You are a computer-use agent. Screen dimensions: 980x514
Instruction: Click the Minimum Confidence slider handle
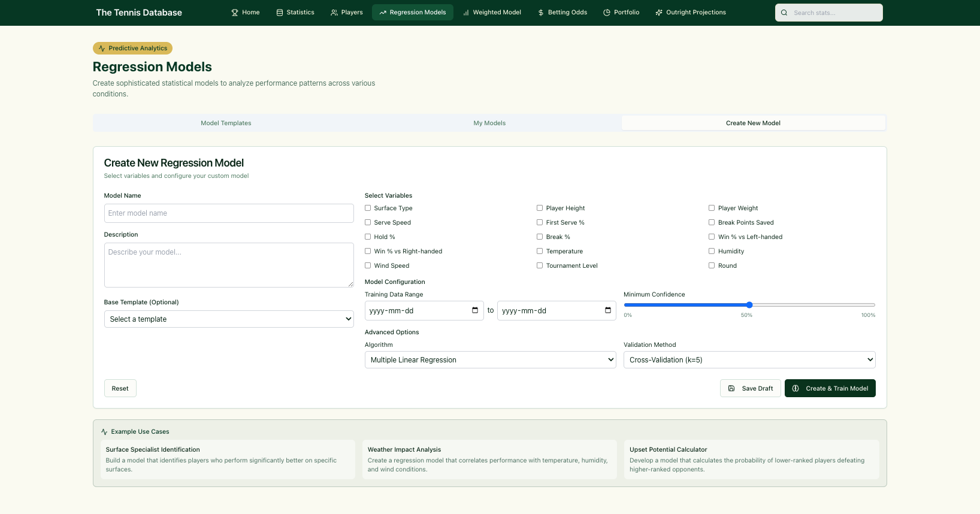(749, 305)
